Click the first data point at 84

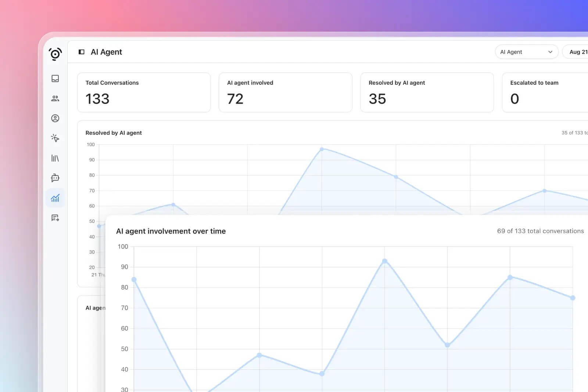coord(134,280)
